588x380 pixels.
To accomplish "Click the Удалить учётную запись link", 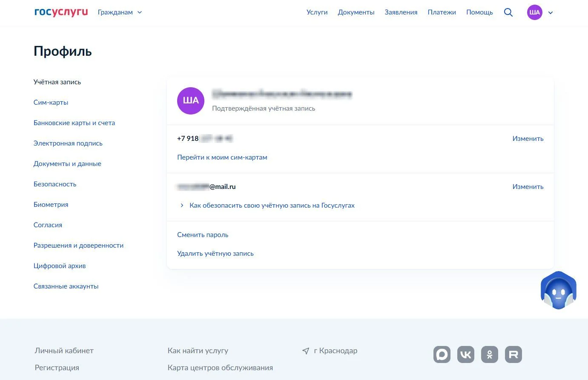I will click(x=215, y=254).
